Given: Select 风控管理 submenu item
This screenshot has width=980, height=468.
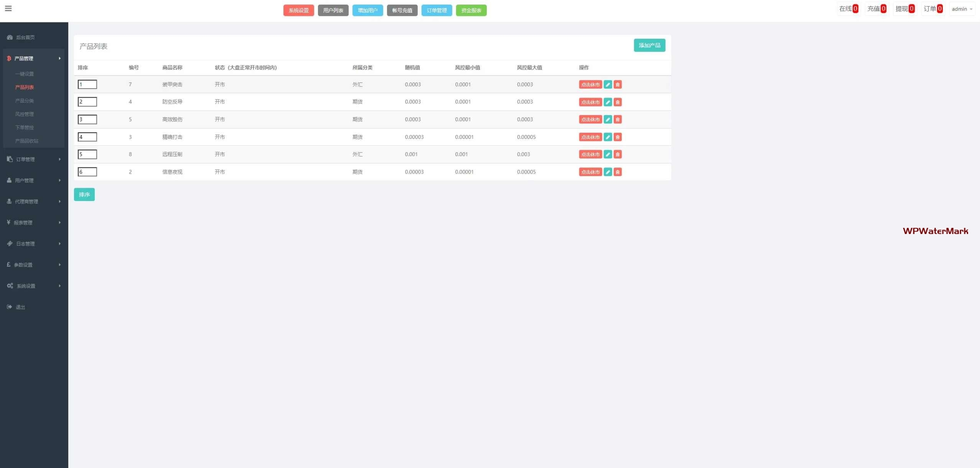Looking at the screenshot, I should click(x=24, y=114).
